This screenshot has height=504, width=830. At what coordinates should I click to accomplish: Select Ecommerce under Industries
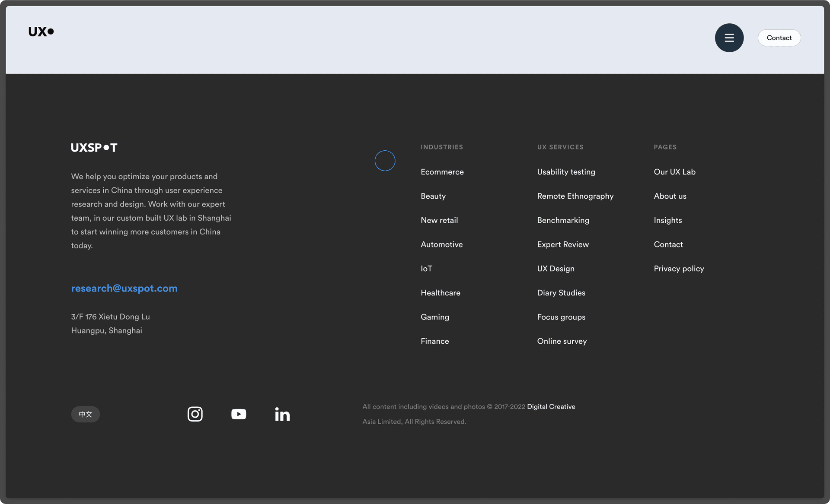(442, 171)
